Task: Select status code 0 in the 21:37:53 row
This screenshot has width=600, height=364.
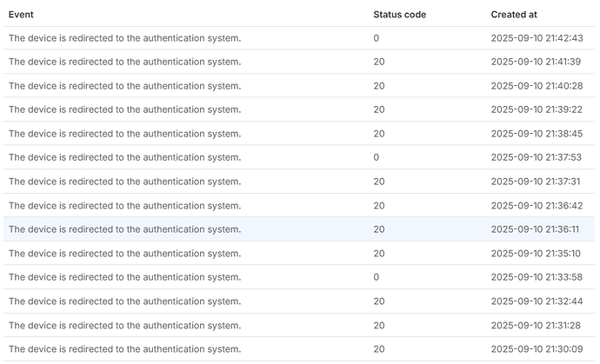Action: 377,157
